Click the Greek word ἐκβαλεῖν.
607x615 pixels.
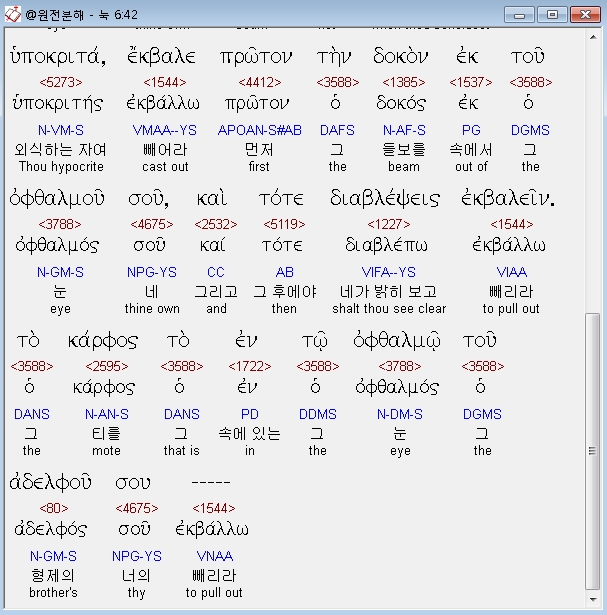[x=508, y=198]
